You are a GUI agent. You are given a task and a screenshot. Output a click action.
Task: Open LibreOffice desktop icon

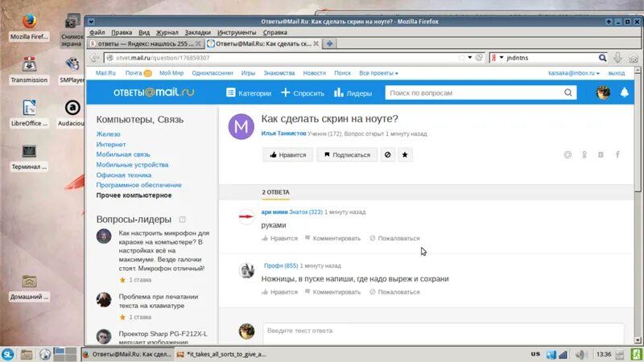29,113
